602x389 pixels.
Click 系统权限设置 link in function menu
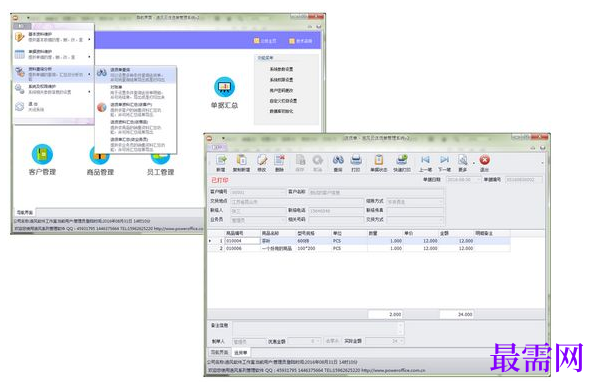click(281, 79)
